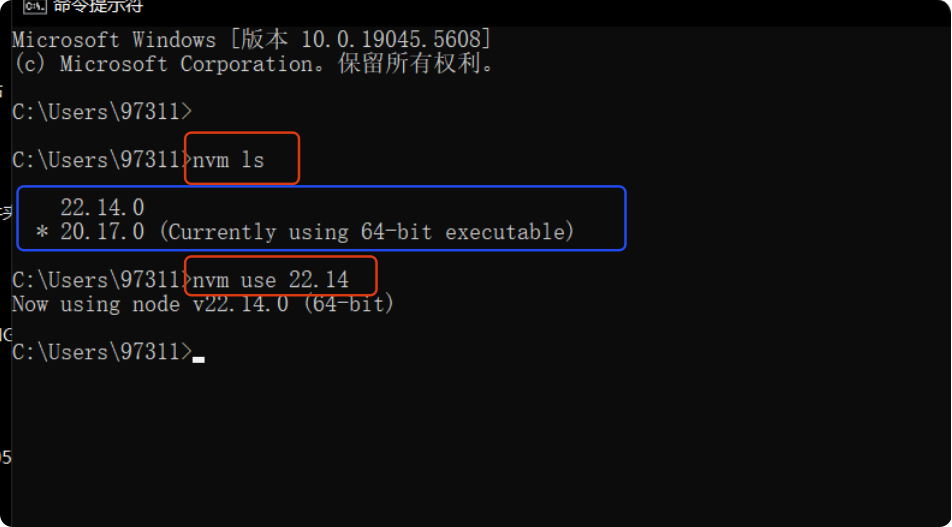Click the 命令提示符 window title text
The image size is (952, 527).
point(98,6)
